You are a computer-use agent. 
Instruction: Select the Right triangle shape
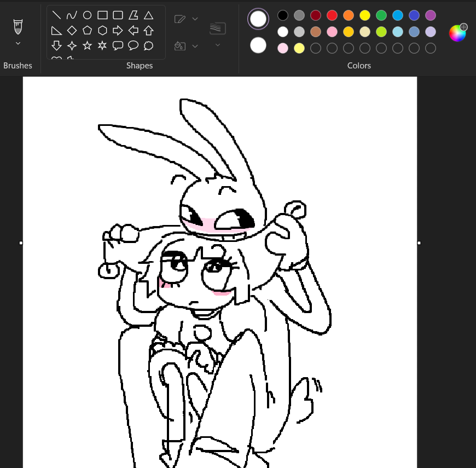click(56, 30)
